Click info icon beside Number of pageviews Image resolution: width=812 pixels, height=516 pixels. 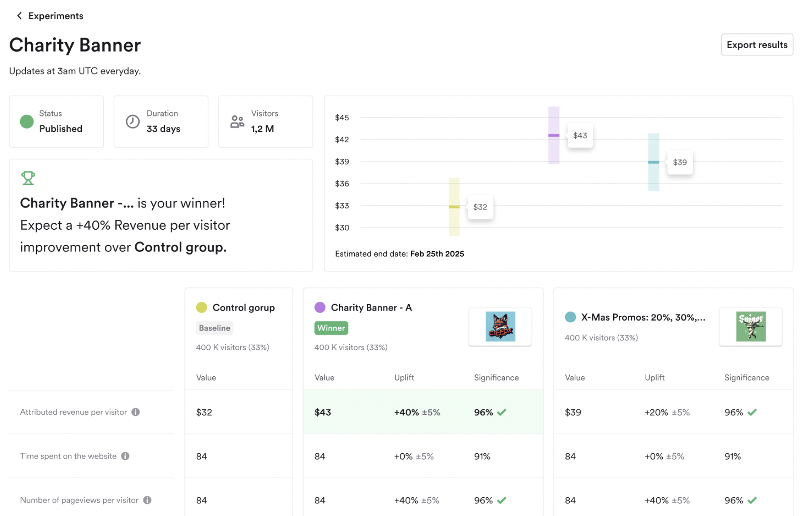(148, 500)
